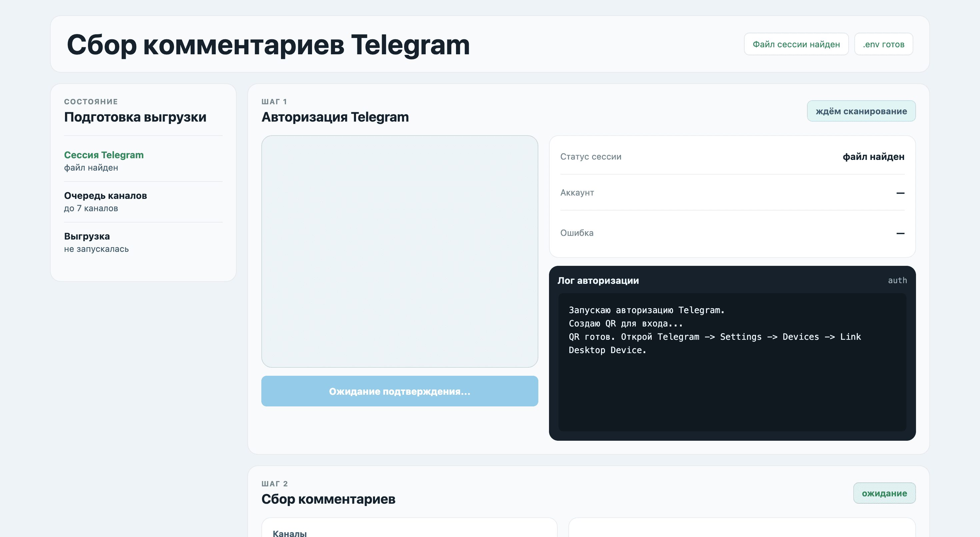Click the 'ожидание' status pill in Шаг 2
980x537 pixels.
click(x=884, y=493)
